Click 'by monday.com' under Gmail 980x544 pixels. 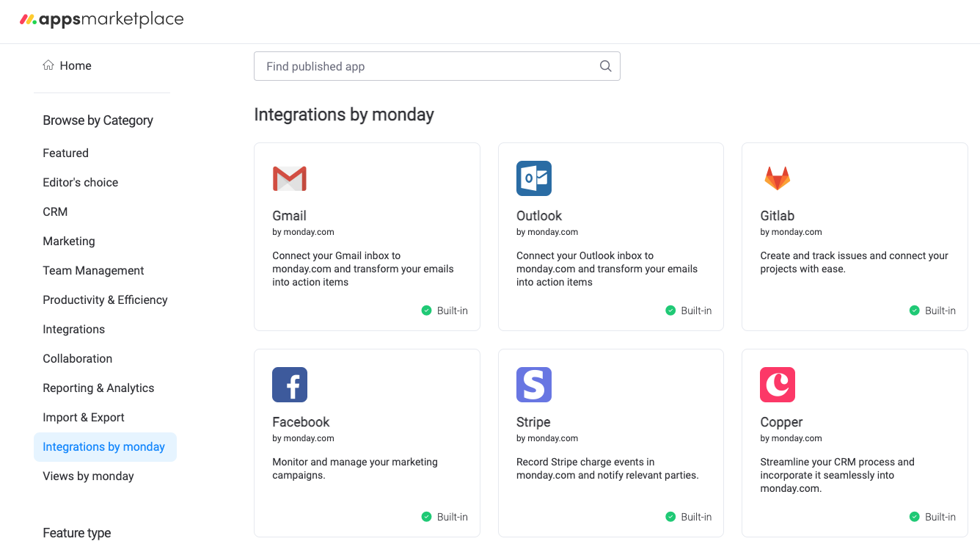[303, 232]
